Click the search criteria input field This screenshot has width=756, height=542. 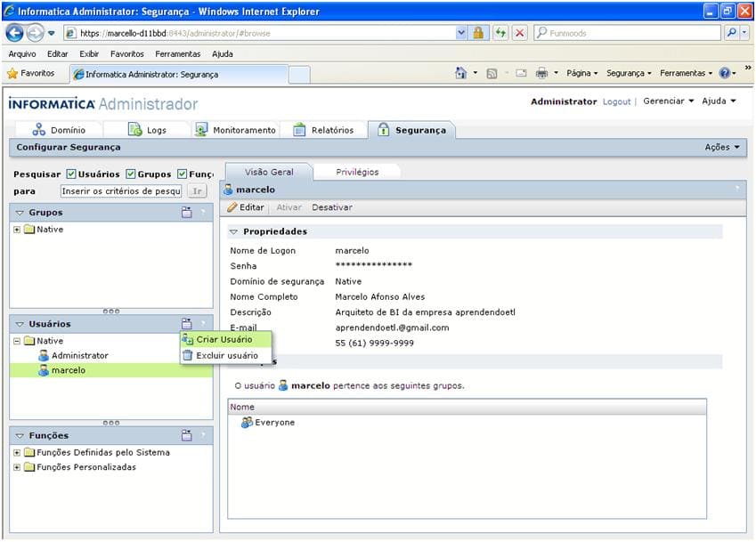click(121, 191)
